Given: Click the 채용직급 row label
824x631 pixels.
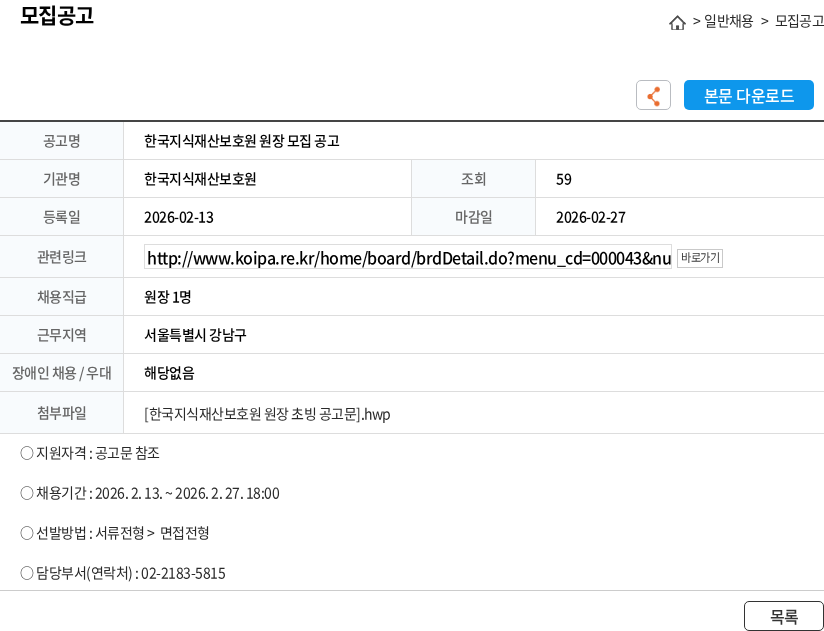Looking at the screenshot, I should (61, 297).
